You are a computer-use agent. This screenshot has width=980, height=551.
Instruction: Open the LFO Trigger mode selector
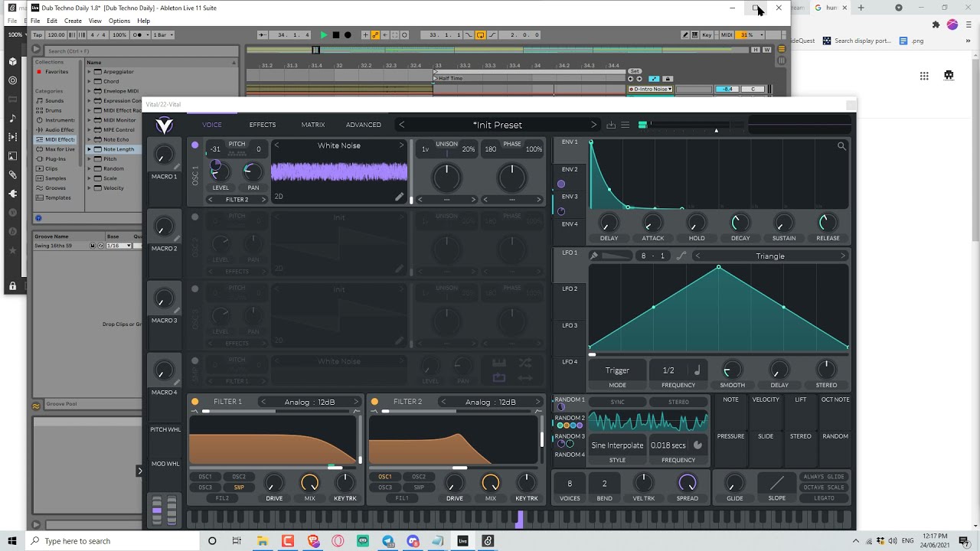(x=617, y=370)
